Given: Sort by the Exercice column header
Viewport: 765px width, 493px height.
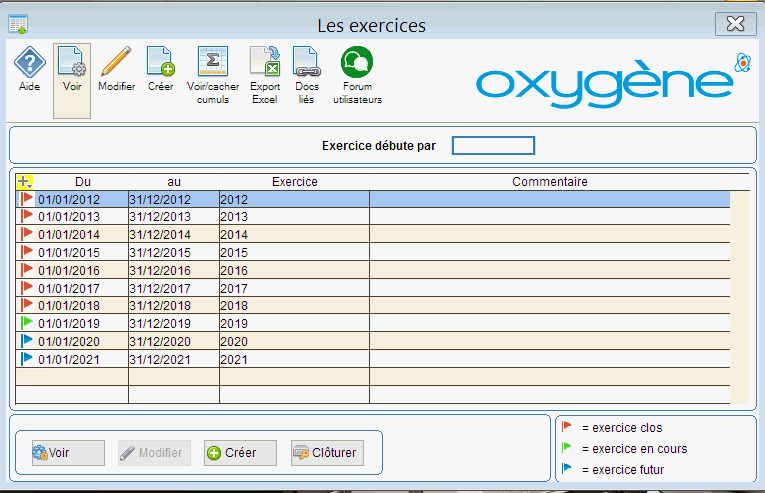Looking at the screenshot, I should tap(295, 182).
